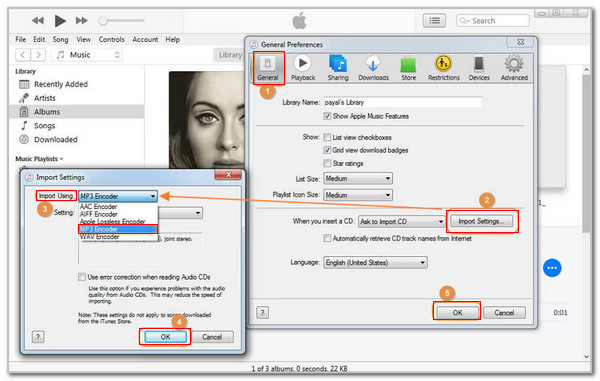This screenshot has width=600, height=381.
Task: Click the fast forward button
Action: [82, 21]
